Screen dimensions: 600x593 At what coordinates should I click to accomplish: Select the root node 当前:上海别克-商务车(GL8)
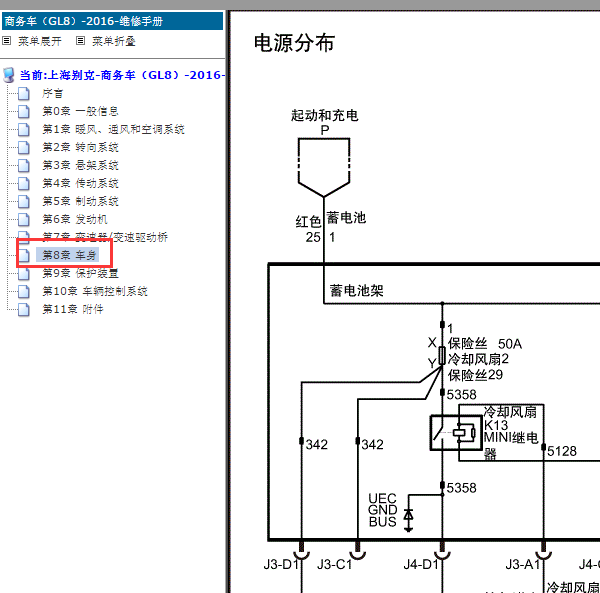[122, 75]
